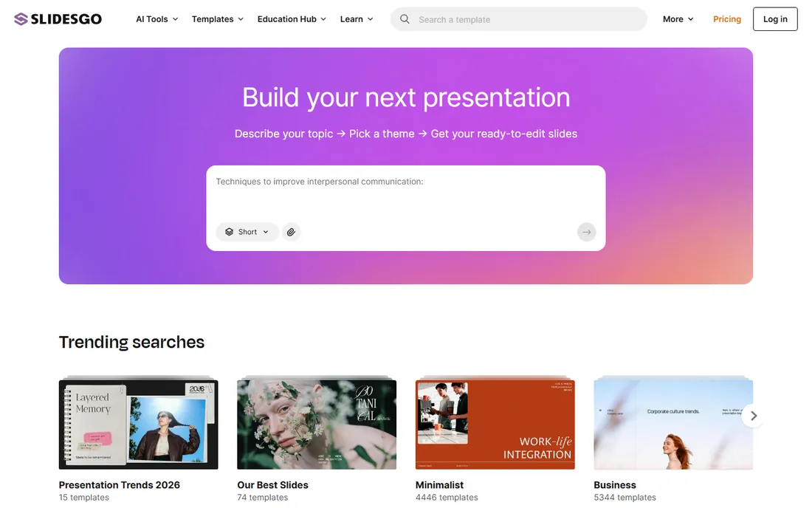Image resolution: width=812 pixels, height=508 pixels.
Task: Go to the Pricing page
Action: tap(726, 19)
